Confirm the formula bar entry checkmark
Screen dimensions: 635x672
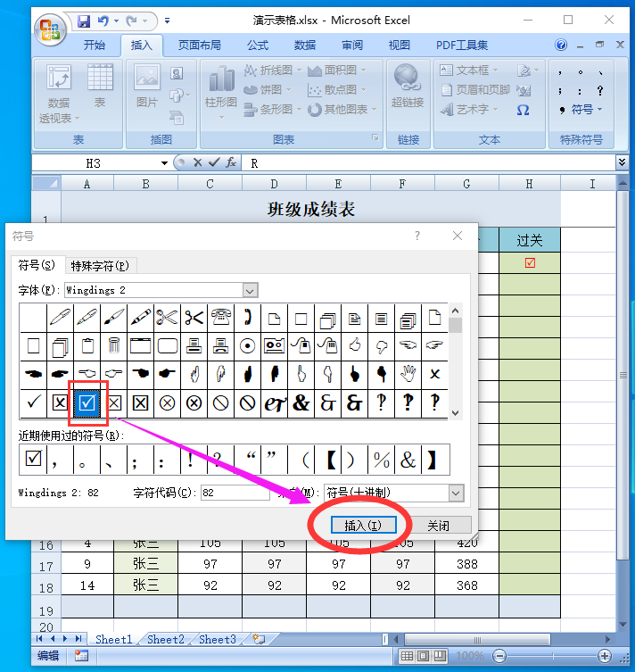click(214, 162)
